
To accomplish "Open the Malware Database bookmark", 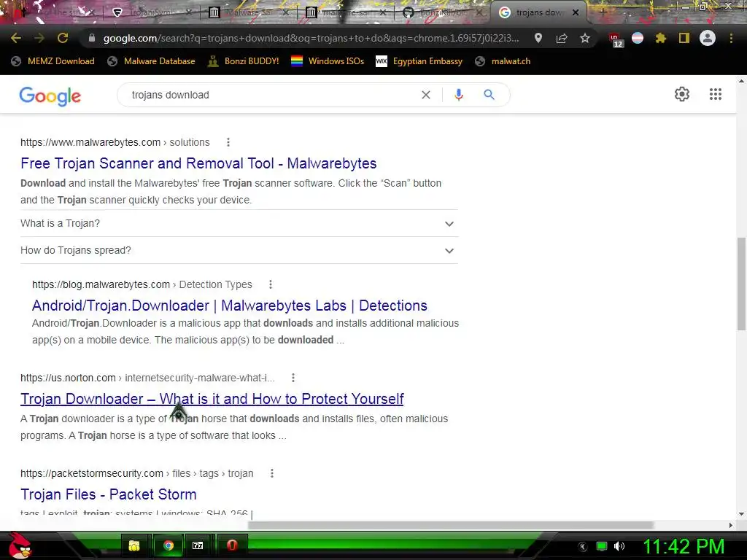I will click(x=152, y=61).
